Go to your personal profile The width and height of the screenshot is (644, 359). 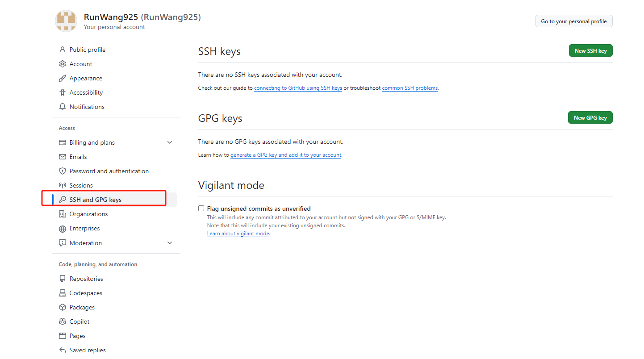573,21
